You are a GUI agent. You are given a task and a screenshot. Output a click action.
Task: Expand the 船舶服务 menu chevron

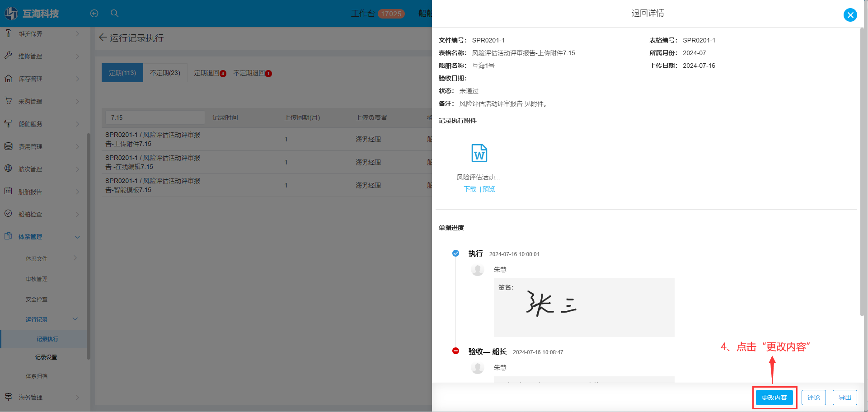click(x=77, y=124)
